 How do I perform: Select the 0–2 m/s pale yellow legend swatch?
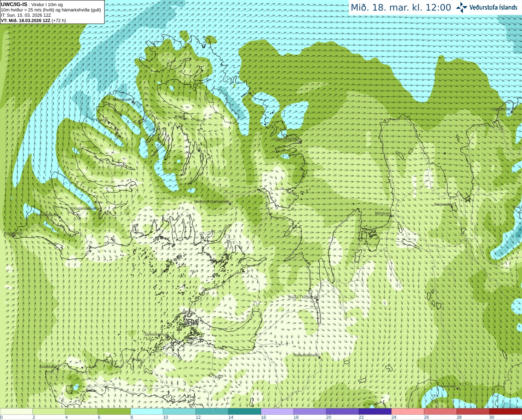coord(16,411)
